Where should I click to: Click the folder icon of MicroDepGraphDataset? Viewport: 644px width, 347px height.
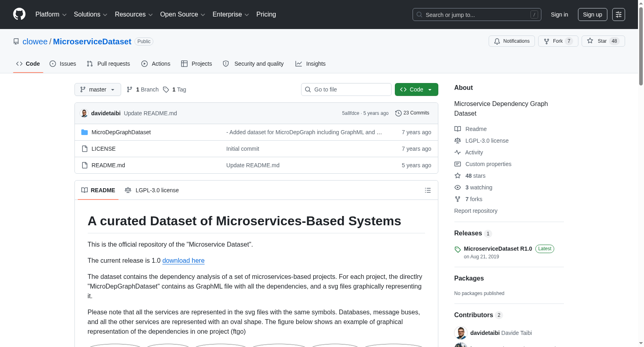coord(85,132)
